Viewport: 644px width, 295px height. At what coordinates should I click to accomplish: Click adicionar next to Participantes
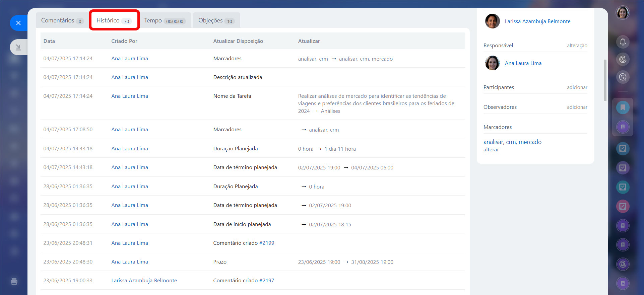577,87
